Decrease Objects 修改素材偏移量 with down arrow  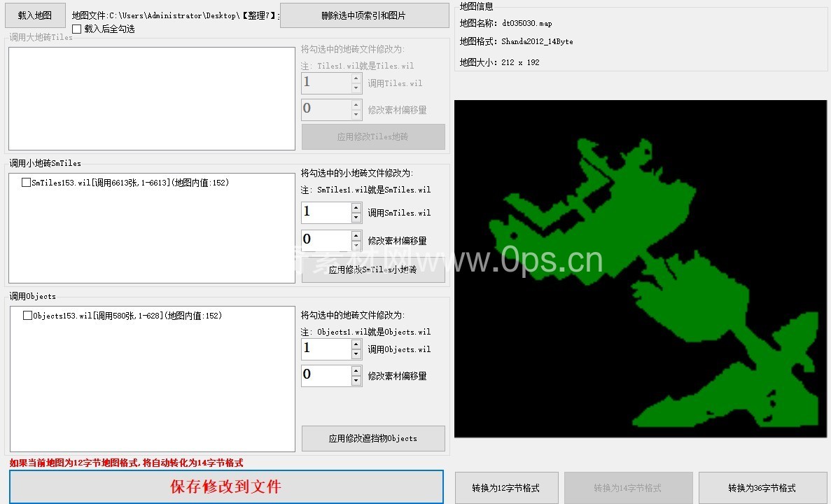click(x=356, y=380)
